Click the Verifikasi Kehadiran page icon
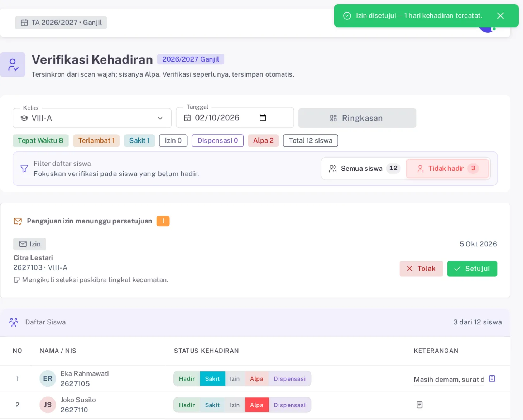 click(13, 64)
